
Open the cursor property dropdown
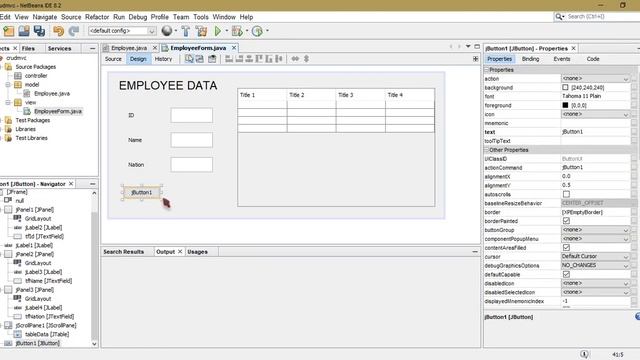pos(626,256)
